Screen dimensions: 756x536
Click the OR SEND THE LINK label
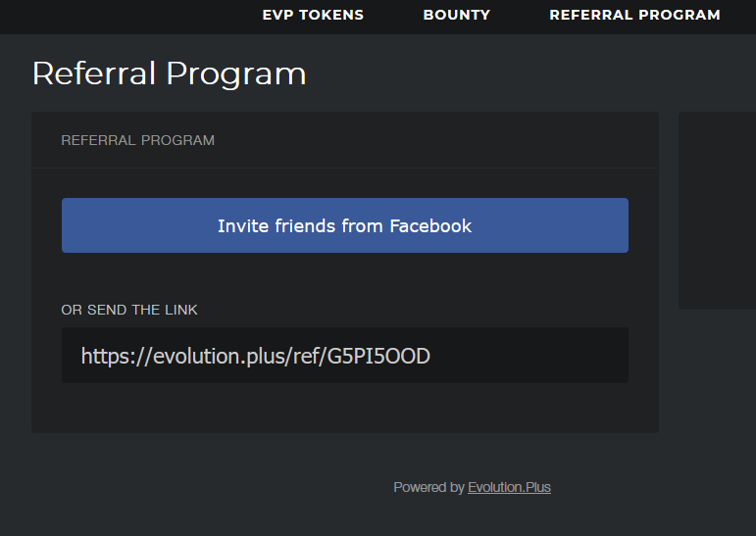point(129,310)
